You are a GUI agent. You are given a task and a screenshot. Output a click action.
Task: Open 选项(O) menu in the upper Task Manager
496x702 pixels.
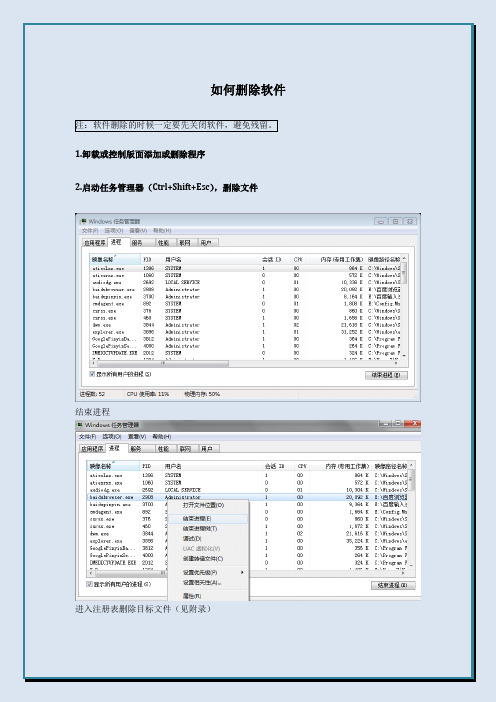pyautogui.click(x=114, y=231)
